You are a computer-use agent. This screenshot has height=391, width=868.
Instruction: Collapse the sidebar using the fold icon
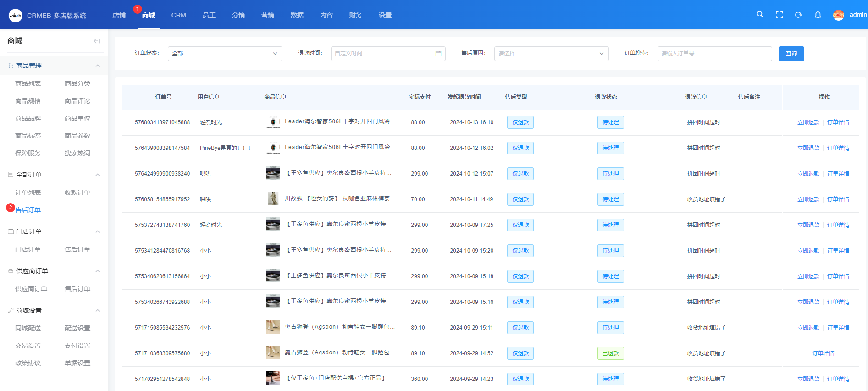click(x=96, y=41)
